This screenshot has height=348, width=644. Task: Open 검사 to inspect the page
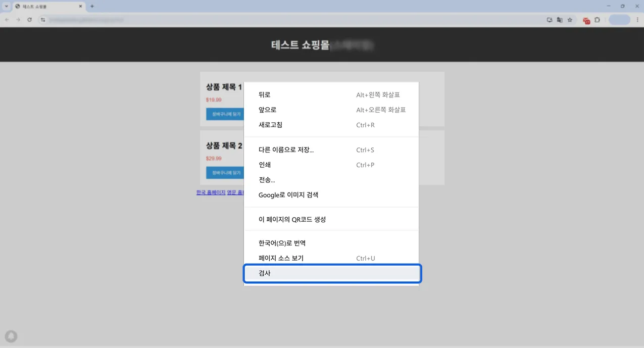click(331, 273)
